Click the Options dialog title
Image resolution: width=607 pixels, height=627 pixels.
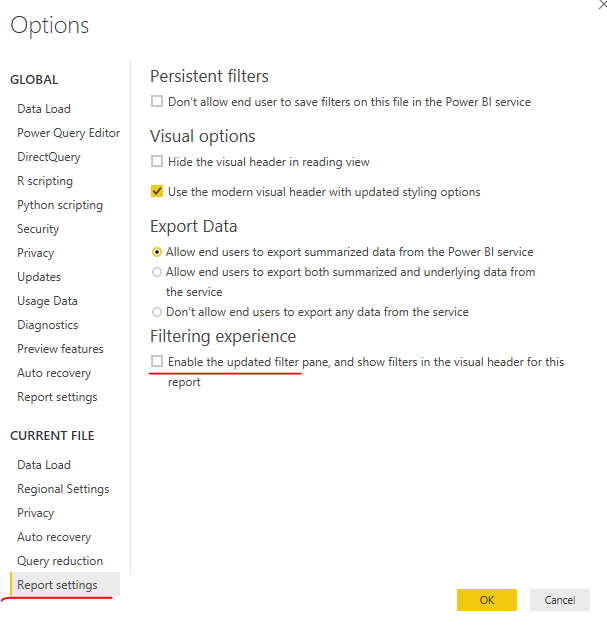50,26
